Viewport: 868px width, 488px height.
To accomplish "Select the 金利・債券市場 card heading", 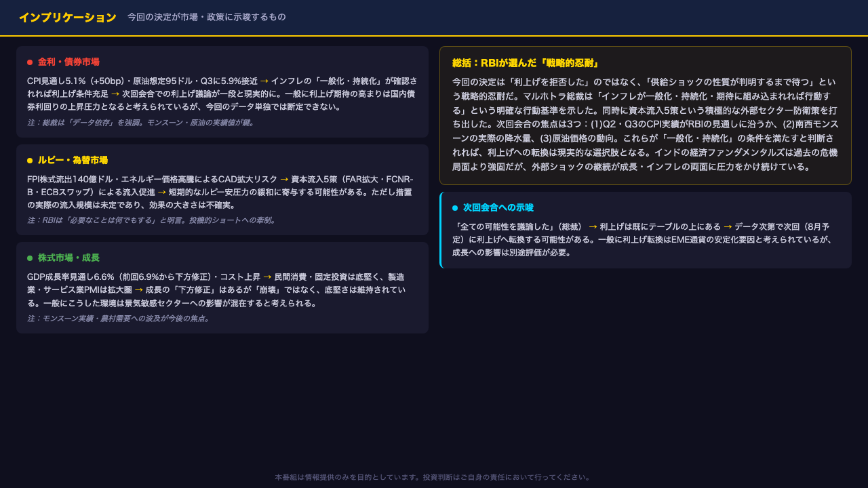I will point(68,62).
